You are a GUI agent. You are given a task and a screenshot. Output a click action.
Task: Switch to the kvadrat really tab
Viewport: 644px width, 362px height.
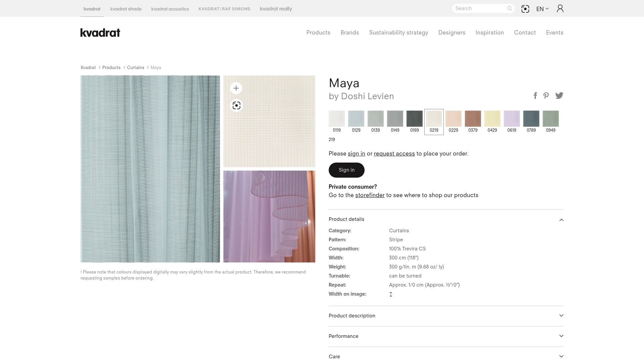click(276, 9)
